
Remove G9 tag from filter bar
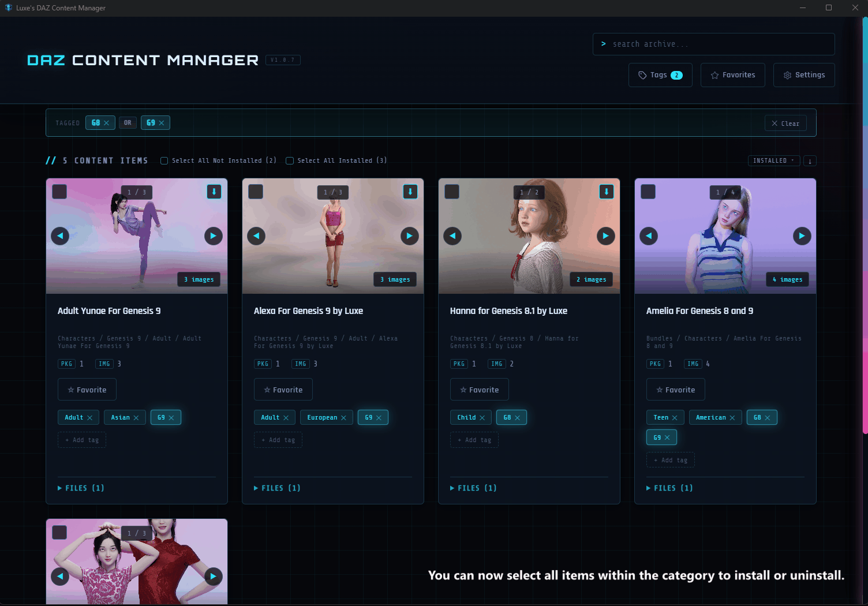click(x=162, y=123)
